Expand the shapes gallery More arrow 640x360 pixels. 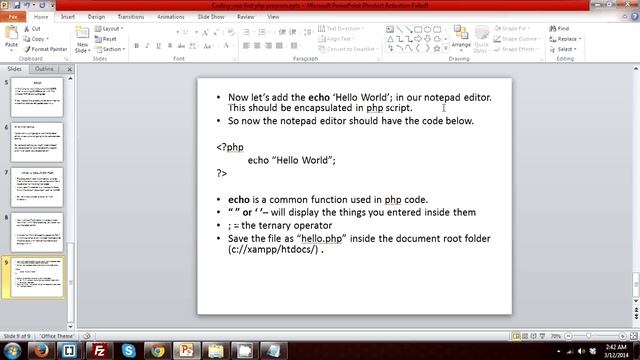point(446,48)
